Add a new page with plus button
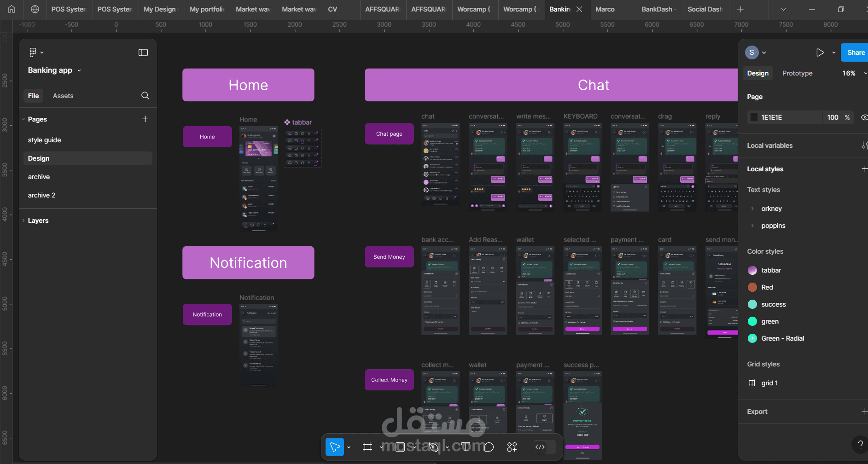The width and height of the screenshot is (868, 464). (145, 119)
